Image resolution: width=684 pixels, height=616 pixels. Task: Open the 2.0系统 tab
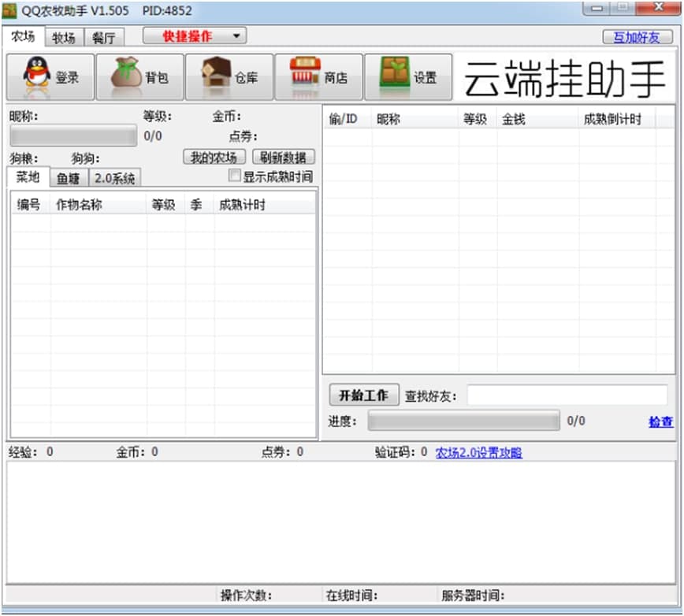(x=114, y=178)
